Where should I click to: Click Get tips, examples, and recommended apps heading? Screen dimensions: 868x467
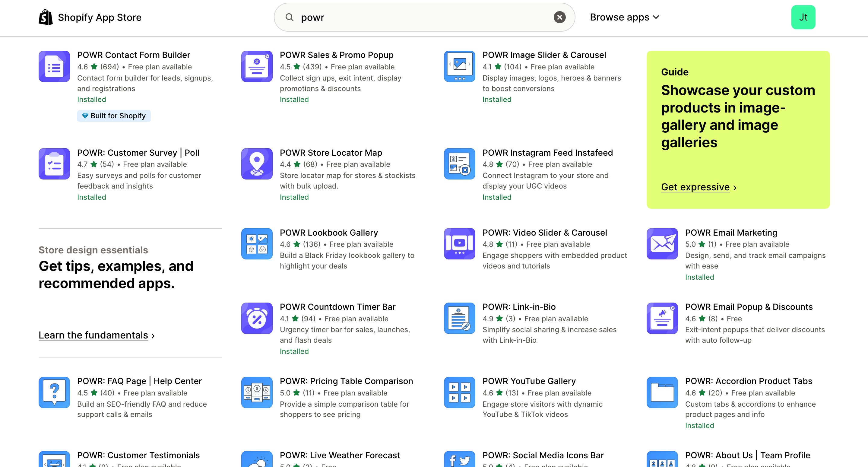pos(116,275)
